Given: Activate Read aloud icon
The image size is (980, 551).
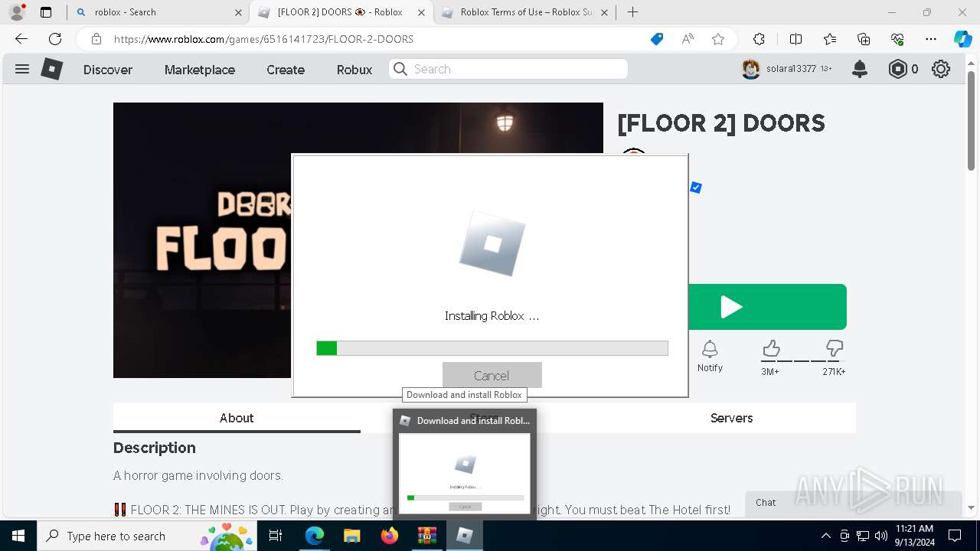Looking at the screenshot, I should click(688, 39).
